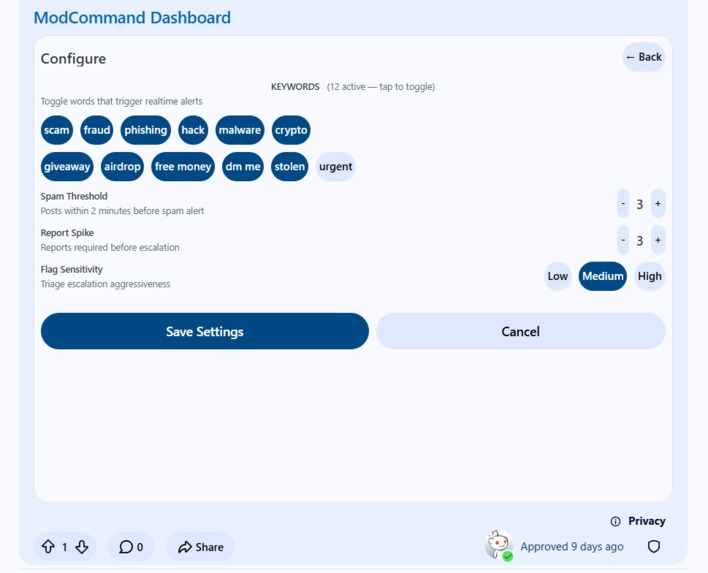Click 'Toggle words that trigger realtime alerts'

point(121,101)
